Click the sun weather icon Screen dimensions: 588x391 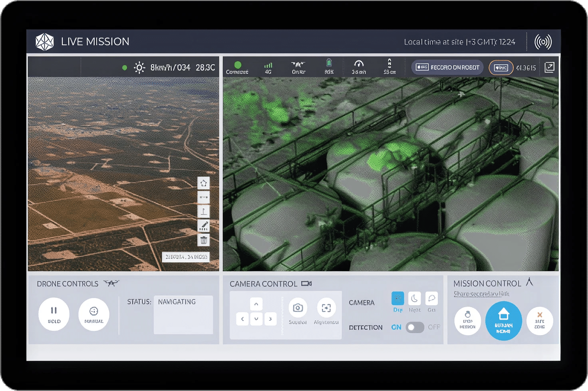(x=139, y=67)
